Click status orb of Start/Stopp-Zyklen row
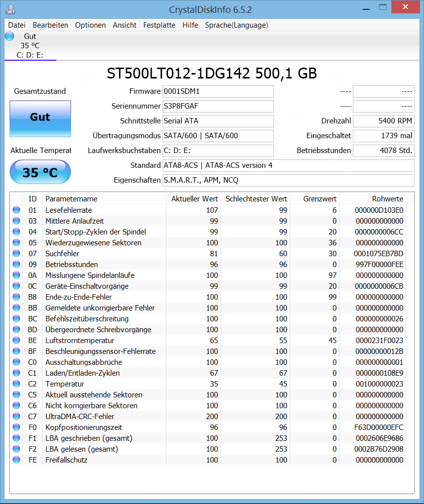 pos(16,232)
